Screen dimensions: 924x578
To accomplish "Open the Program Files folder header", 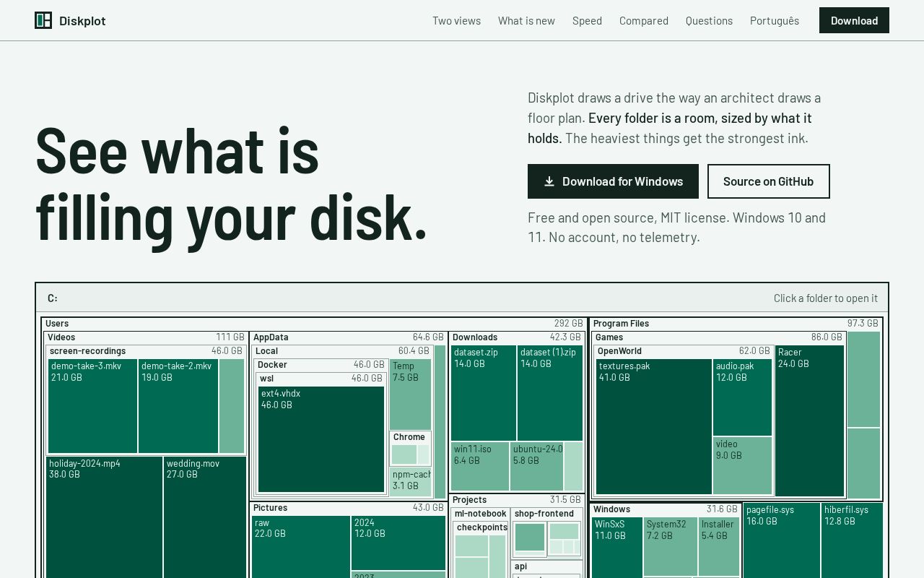I will (736, 324).
